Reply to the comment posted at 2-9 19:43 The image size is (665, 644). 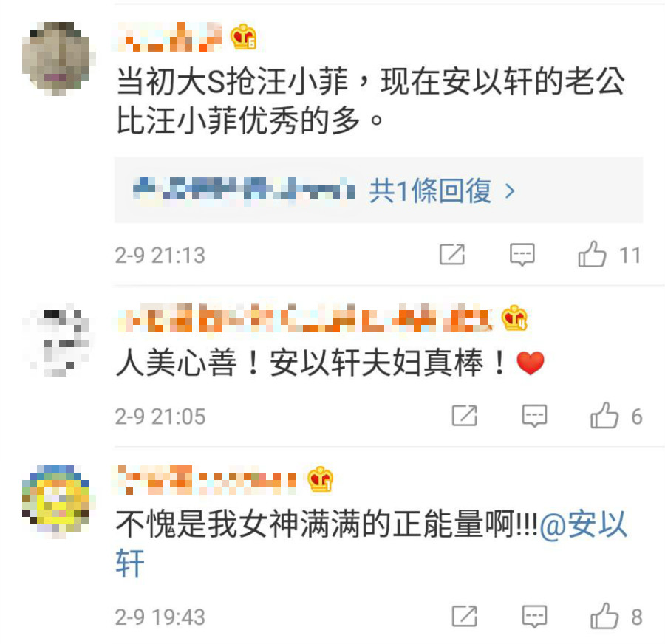tap(534, 616)
